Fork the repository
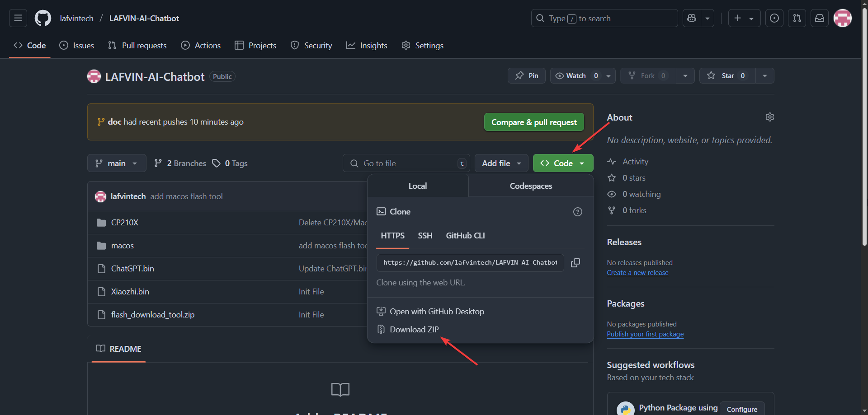 (648, 76)
